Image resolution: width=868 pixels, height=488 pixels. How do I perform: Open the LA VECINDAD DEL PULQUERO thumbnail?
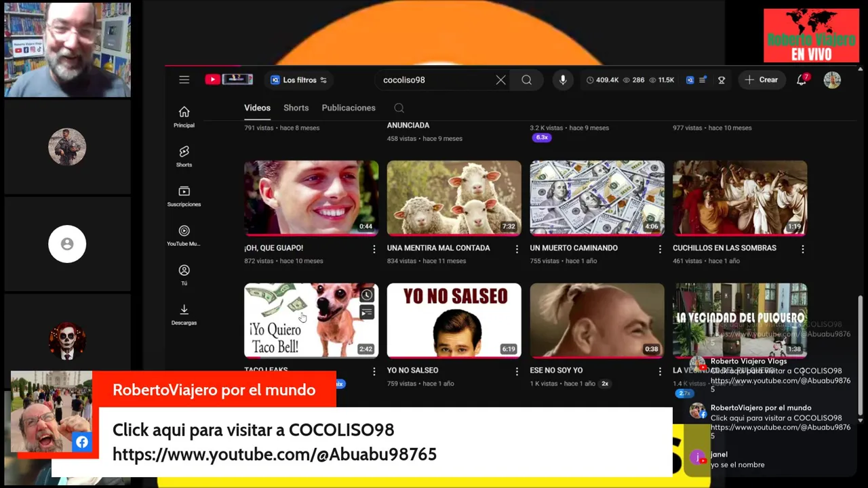740,321
